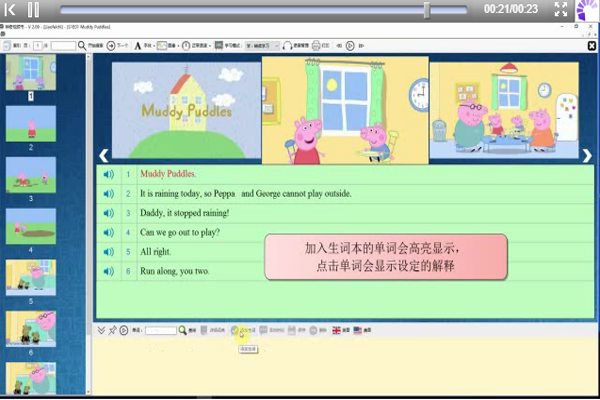The height and width of the screenshot is (400, 600).
Task: Click the thumbnail panel vertical scrollbar
Action: 88,224
